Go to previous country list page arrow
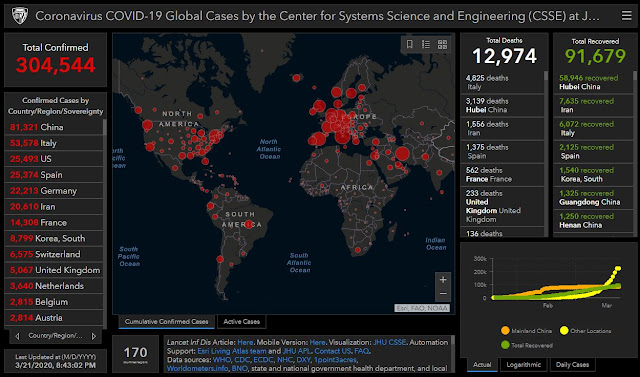The image size is (640, 377). click(x=17, y=336)
